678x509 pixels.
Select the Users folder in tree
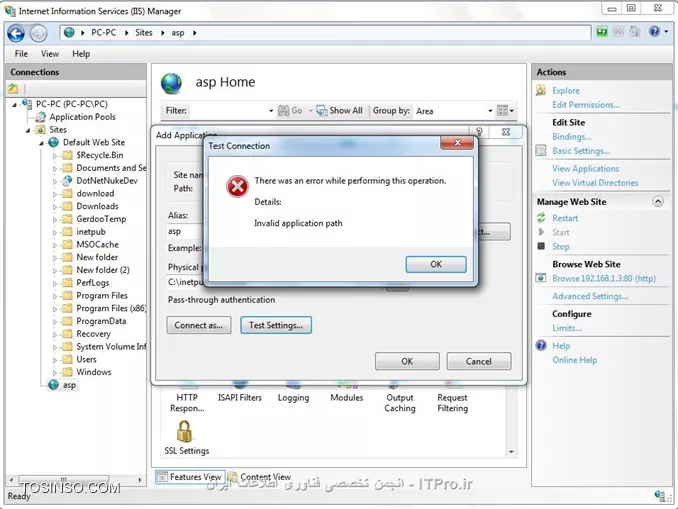[86, 359]
